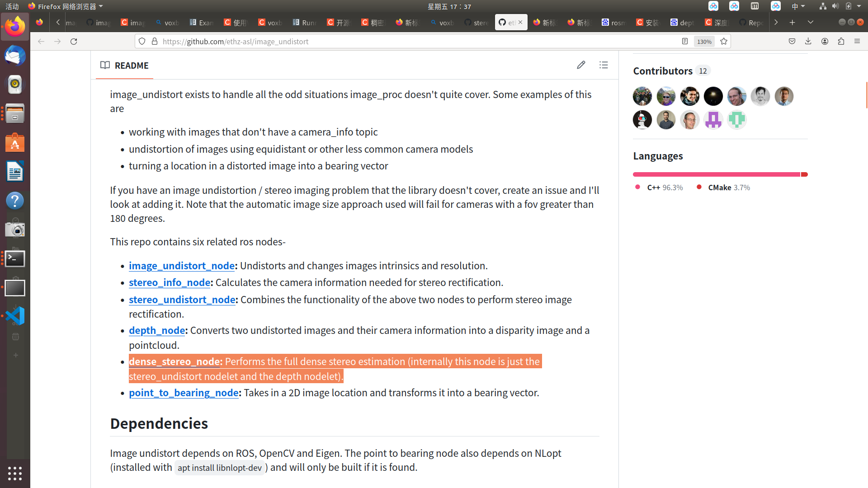Click the reload page button

click(x=74, y=41)
